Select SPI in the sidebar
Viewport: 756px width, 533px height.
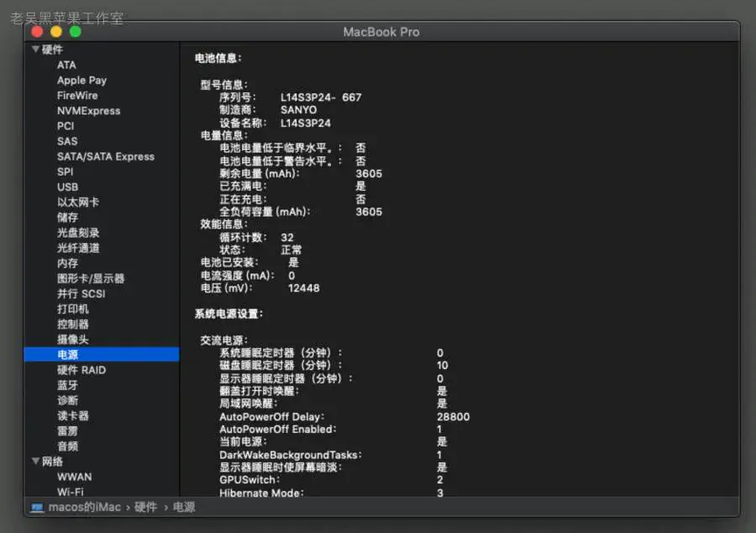pyautogui.click(x=65, y=172)
